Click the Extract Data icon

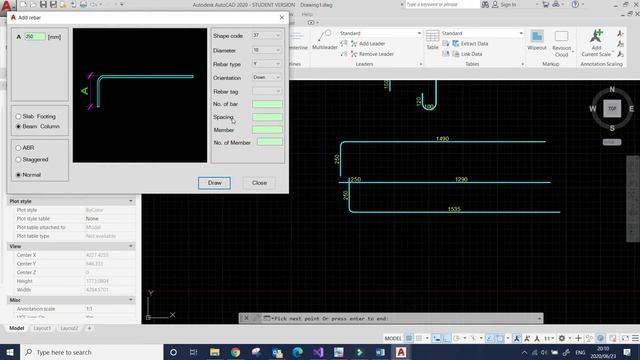click(456, 44)
